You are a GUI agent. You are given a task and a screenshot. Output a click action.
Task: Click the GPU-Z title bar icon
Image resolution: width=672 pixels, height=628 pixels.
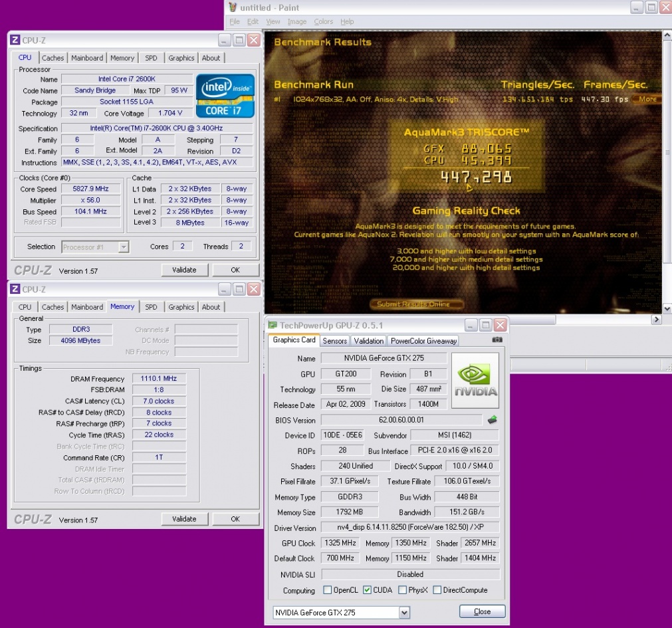coord(272,325)
